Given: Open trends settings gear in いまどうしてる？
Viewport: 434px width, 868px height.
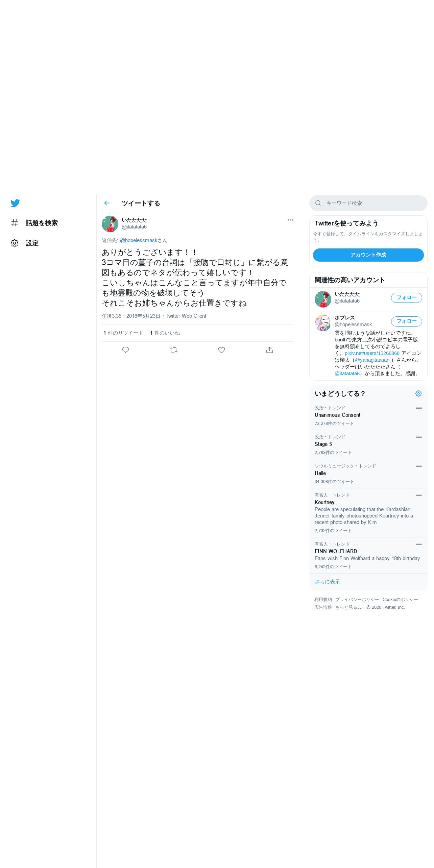Looking at the screenshot, I should click(x=418, y=393).
